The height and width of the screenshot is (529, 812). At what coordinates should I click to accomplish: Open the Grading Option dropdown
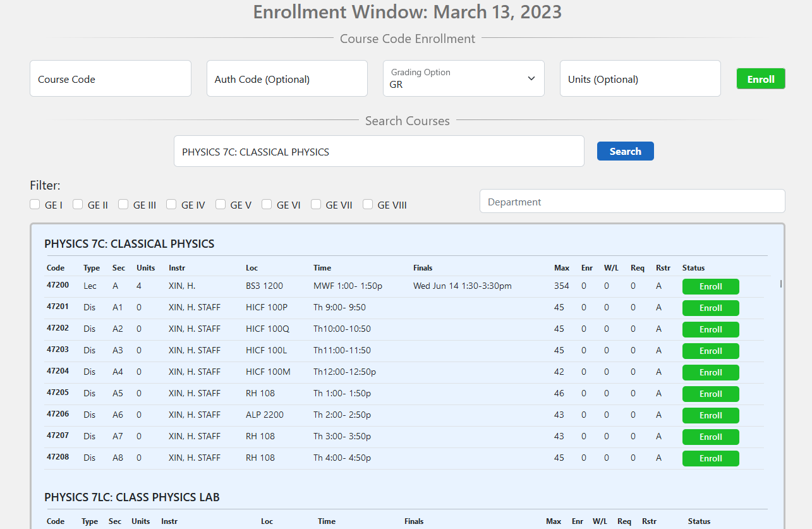pos(463,78)
